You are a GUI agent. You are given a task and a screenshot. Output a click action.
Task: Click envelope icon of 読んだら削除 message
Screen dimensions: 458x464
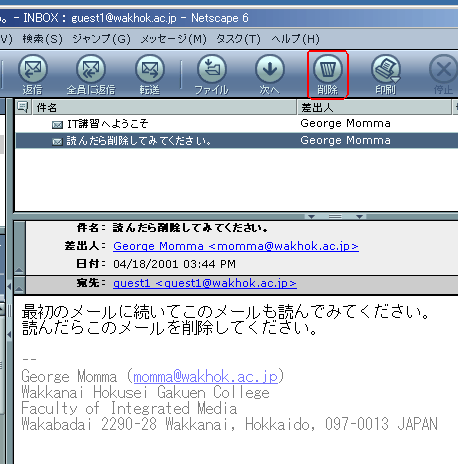click(x=57, y=142)
